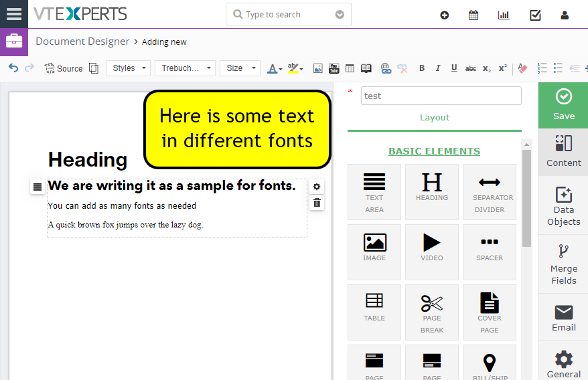The height and width of the screenshot is (380, 588).
Task: Click the templates page icon beside Source
Action: [94, 68]
